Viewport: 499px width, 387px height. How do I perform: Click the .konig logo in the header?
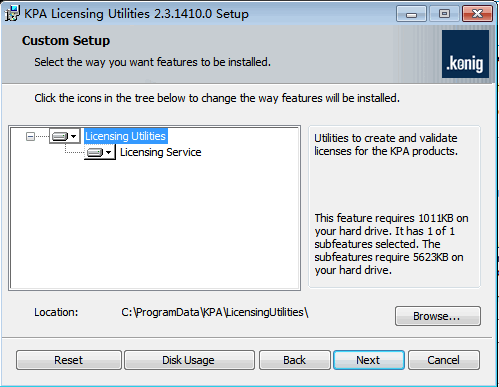pos(465,54)
